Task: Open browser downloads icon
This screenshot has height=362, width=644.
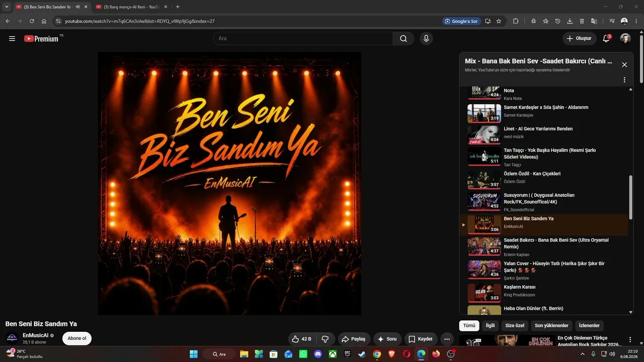Action: pos(570,21)
